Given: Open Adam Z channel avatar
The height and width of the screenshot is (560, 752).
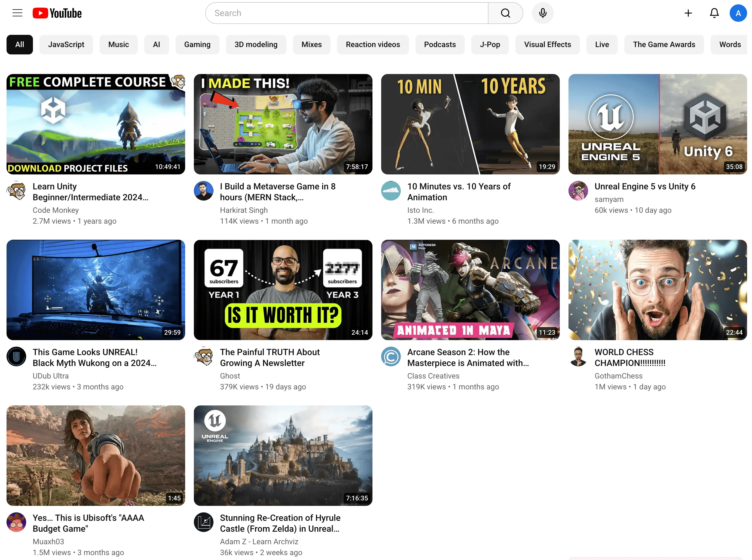Looking at the screenshot, I should [x=203, y=522].
